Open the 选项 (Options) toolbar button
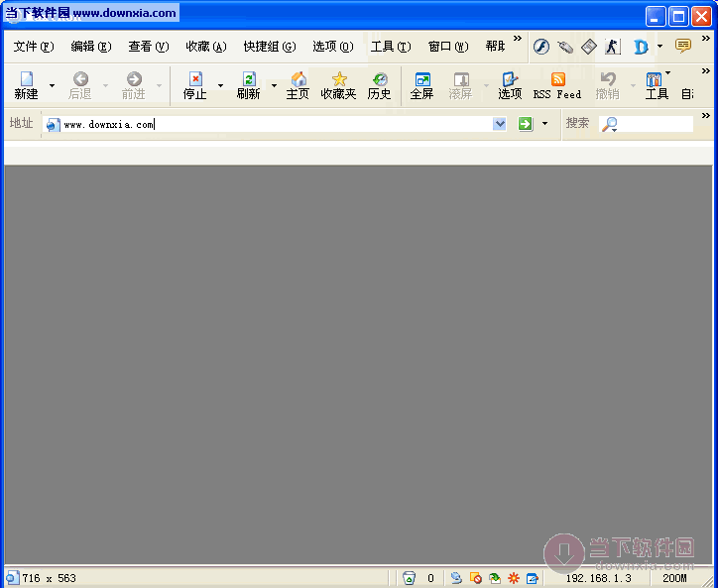The width and height of the screenshot is (718, 588). click(510, 85)
